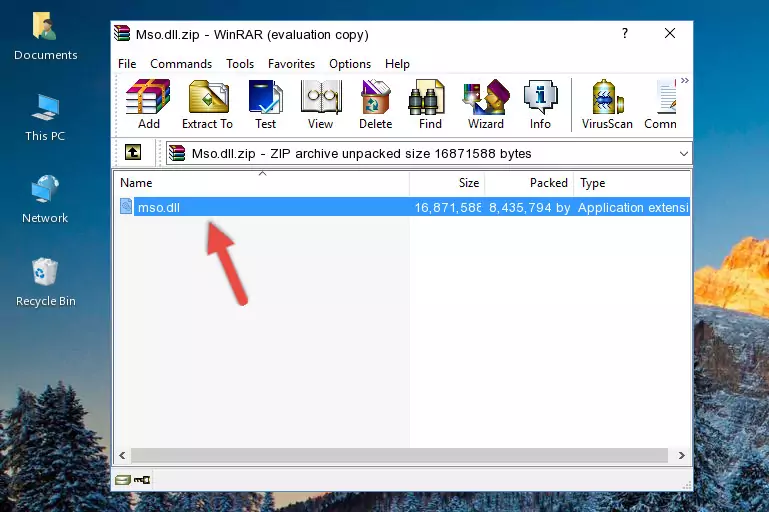Show archive Info
The height and width of the screenshot is (512, 769).
540,104
